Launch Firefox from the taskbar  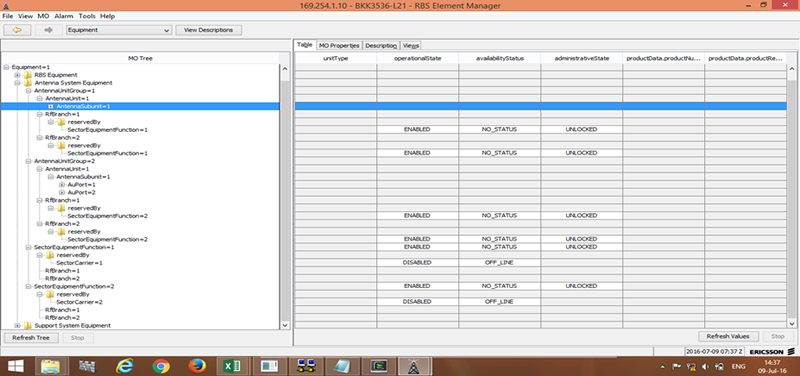[197, 366]
